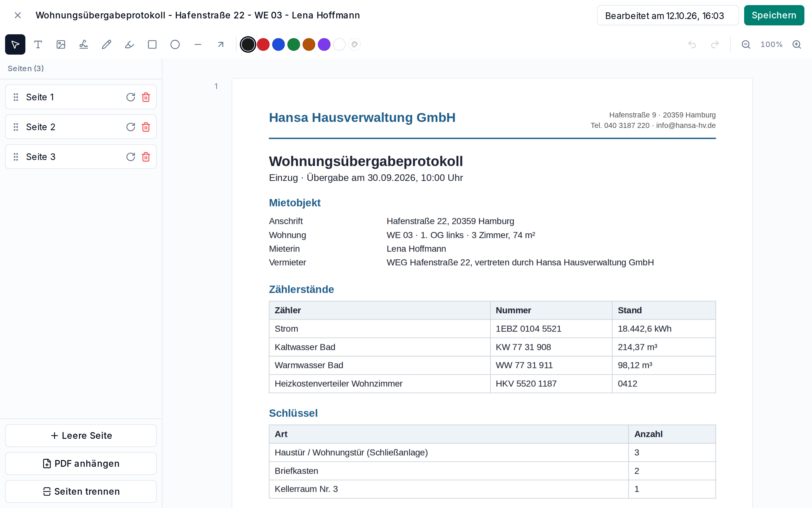
Task: Split pages using Seiten trennen
Action: (x=81, y=491)
